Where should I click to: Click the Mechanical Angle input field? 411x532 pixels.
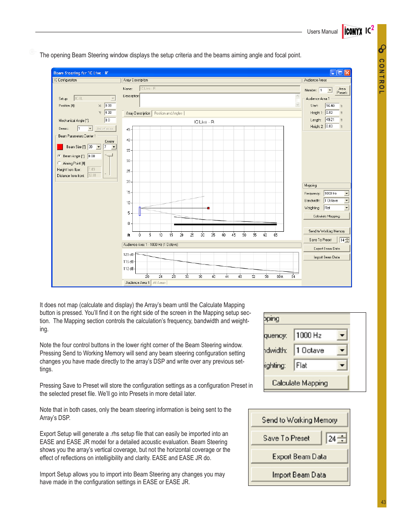tap(110, 120)
